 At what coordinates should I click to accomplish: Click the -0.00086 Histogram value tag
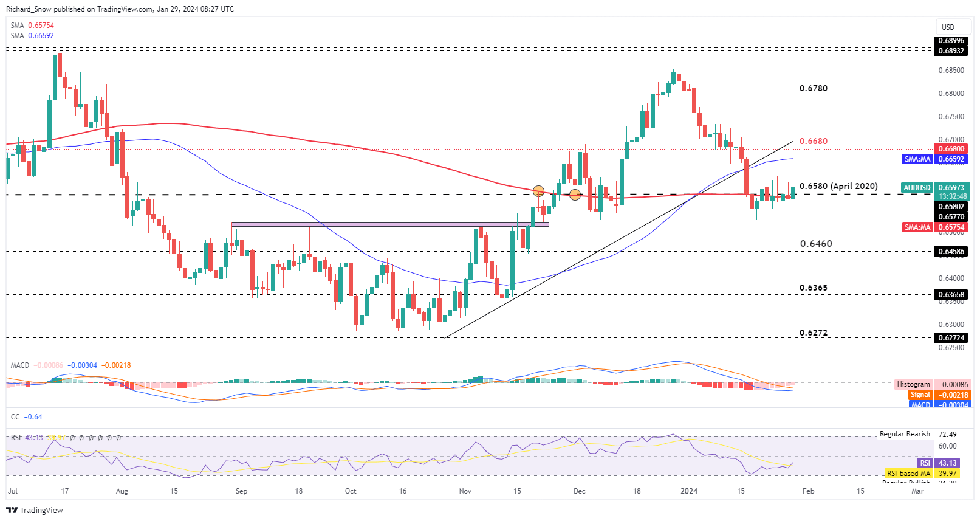(x=953, y=384)
